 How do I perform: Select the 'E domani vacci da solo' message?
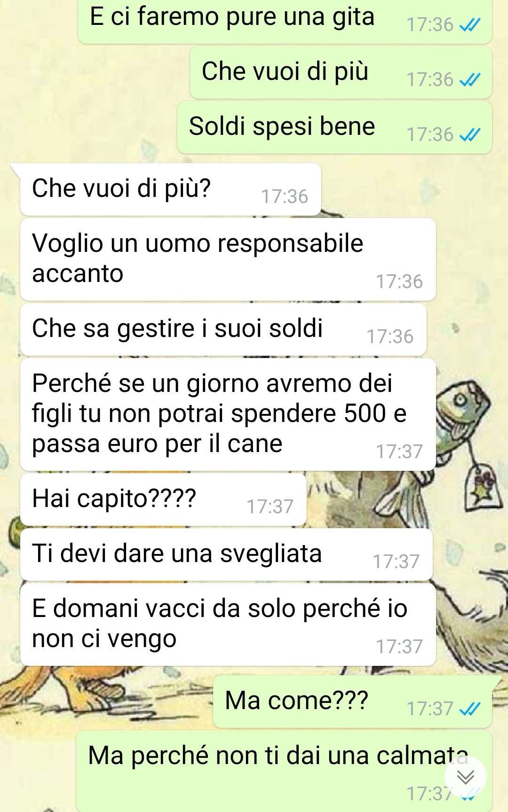228,625
